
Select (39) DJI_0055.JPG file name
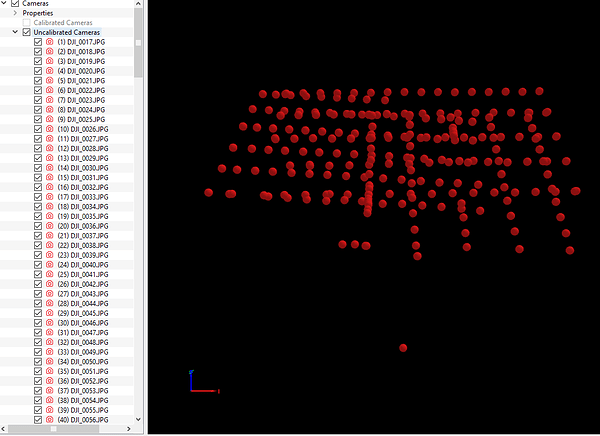pos(83,410)
